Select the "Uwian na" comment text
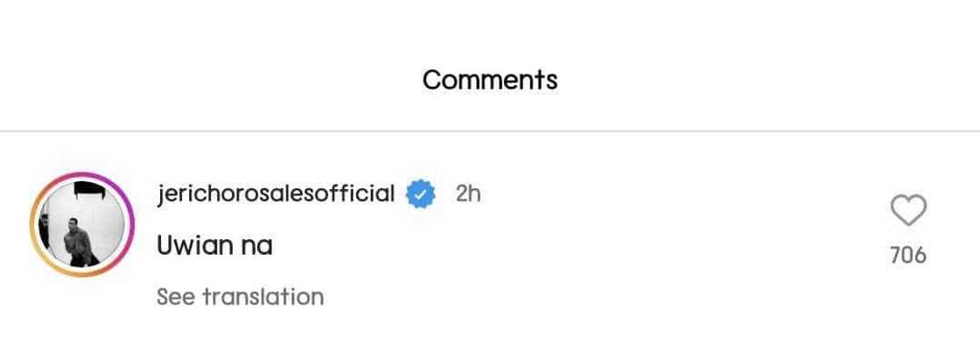This screenshot has width=980, height=352. (214, 246)
